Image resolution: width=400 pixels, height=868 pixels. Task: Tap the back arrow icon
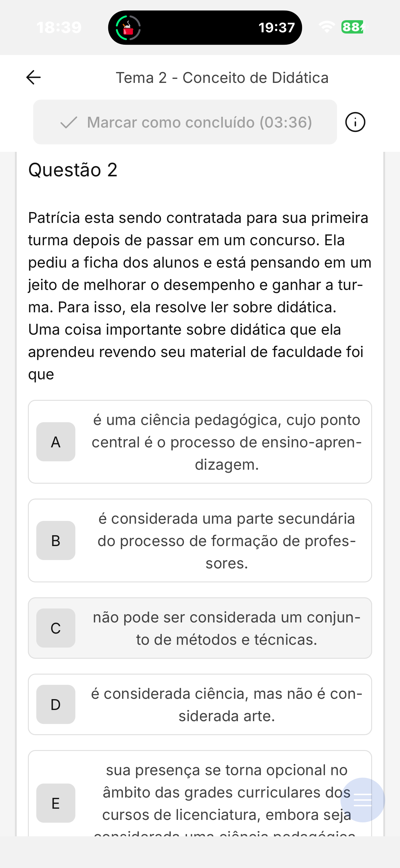tap(33, 78)
